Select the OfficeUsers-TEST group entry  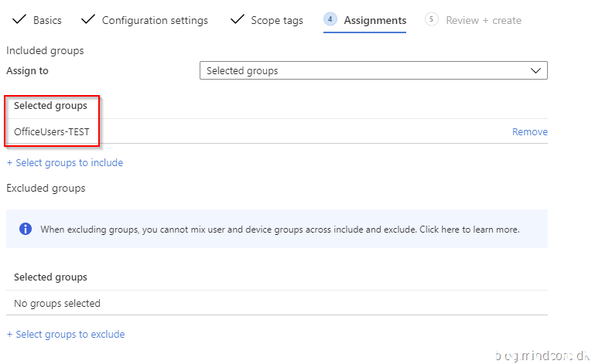[x=52, y=132]
